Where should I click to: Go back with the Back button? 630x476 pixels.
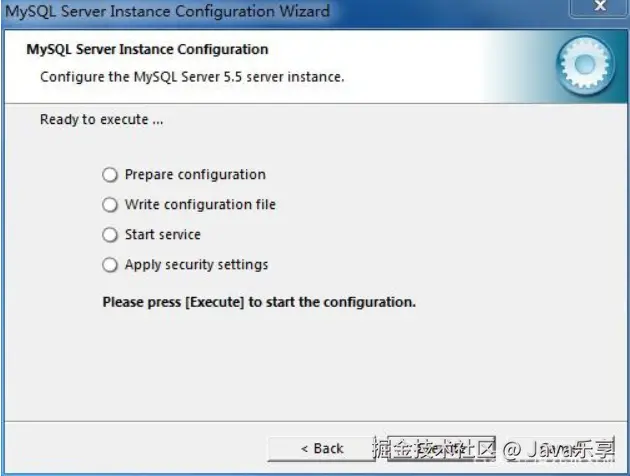(x=320, y=449)
